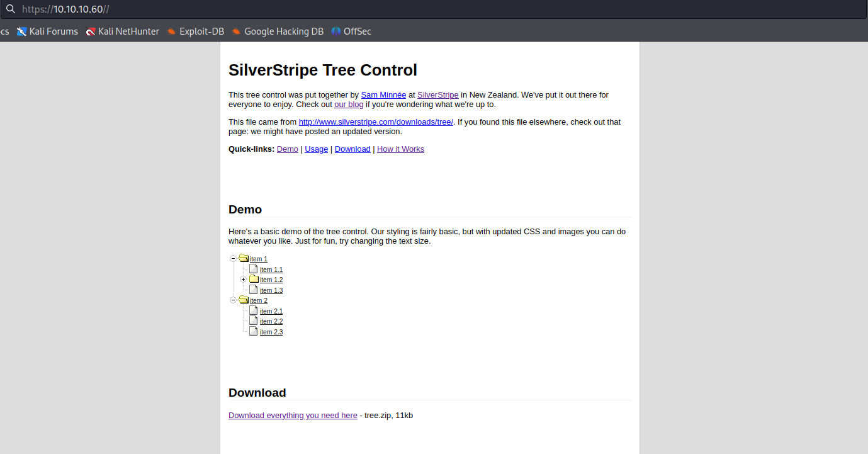Select item 2.2 label in tree
The width and height of the screenshot is (868, 454).
271,321
